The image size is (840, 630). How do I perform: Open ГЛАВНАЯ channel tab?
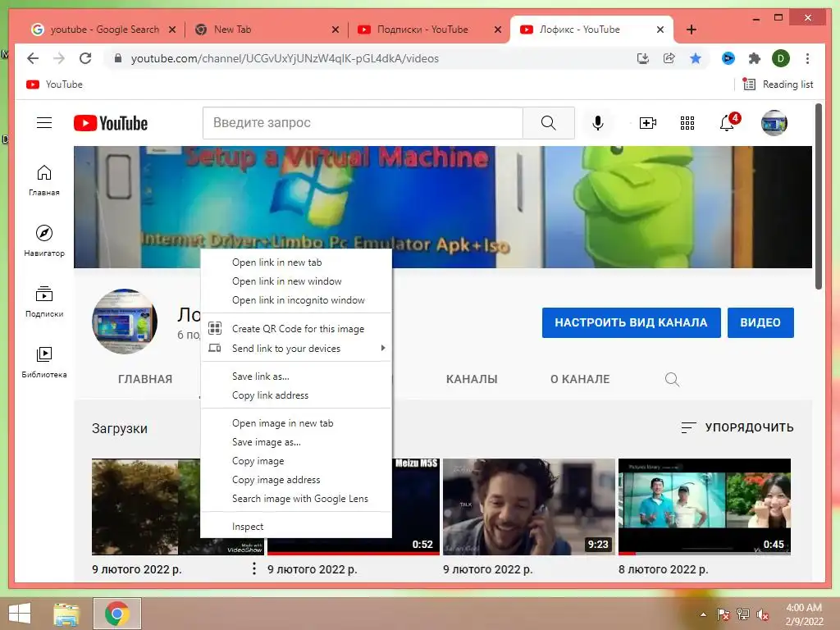pos(145,379)
